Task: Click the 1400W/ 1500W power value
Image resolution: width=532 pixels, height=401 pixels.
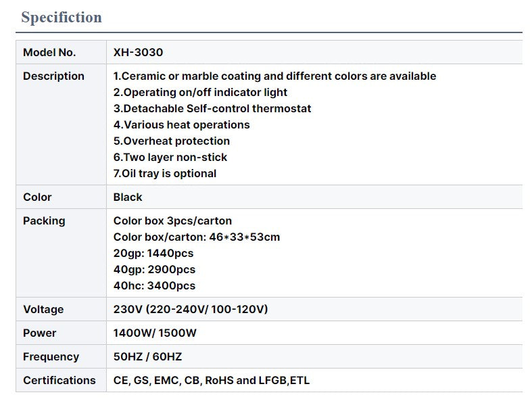Action: point(155,333)
